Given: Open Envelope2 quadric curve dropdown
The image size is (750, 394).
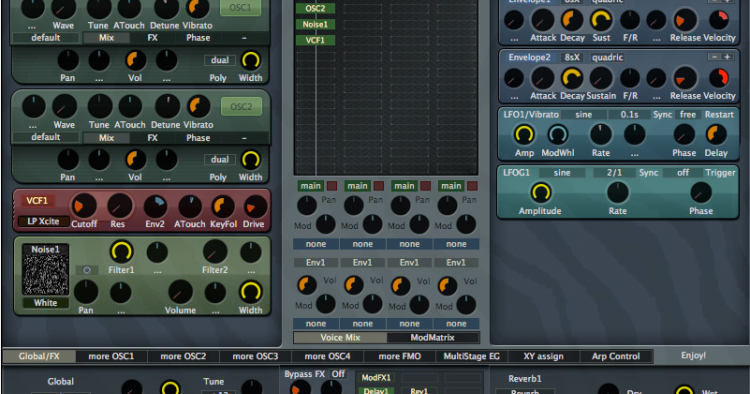Looking at the screenshot, I should [x=607, y=57].
